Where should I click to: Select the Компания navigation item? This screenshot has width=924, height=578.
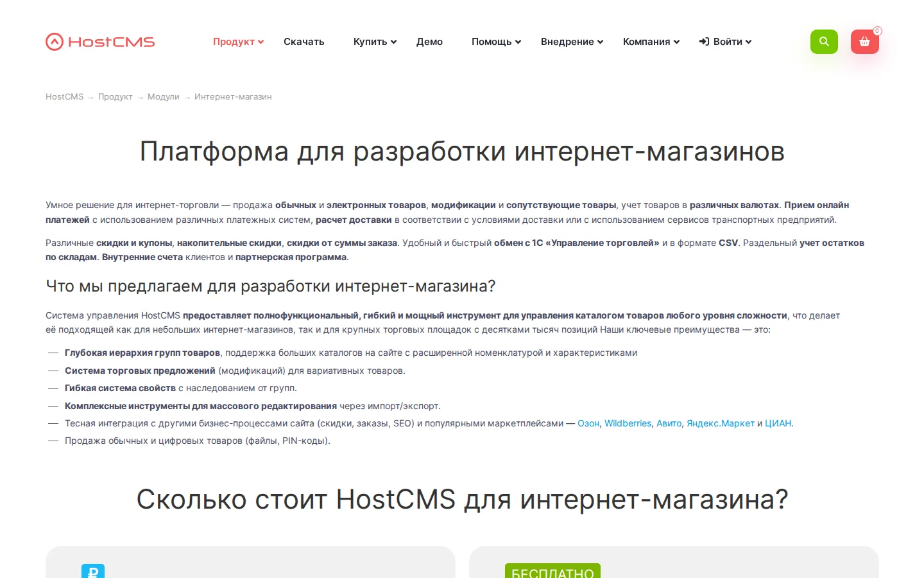(646, 42)
